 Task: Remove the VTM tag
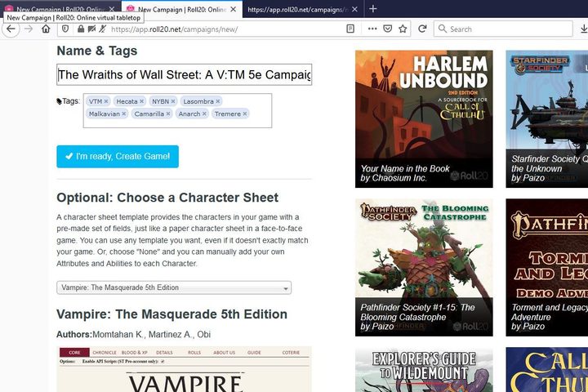(106, 101)
